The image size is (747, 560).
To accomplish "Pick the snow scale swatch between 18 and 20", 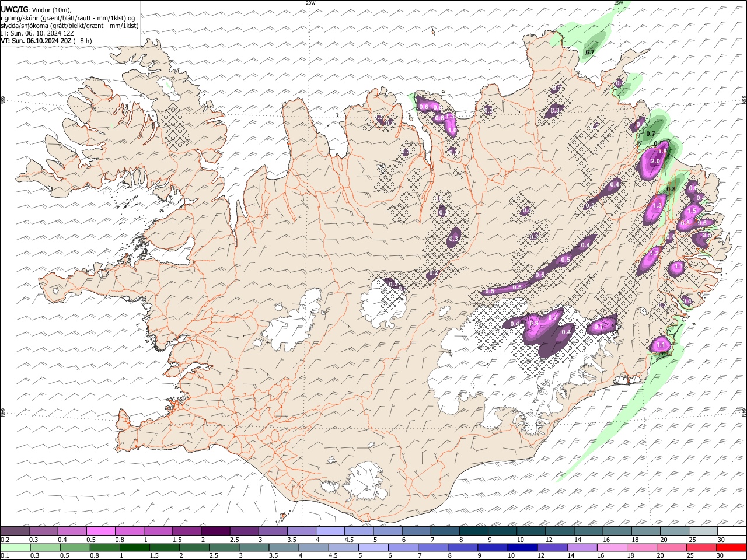I will coord(646,531).
